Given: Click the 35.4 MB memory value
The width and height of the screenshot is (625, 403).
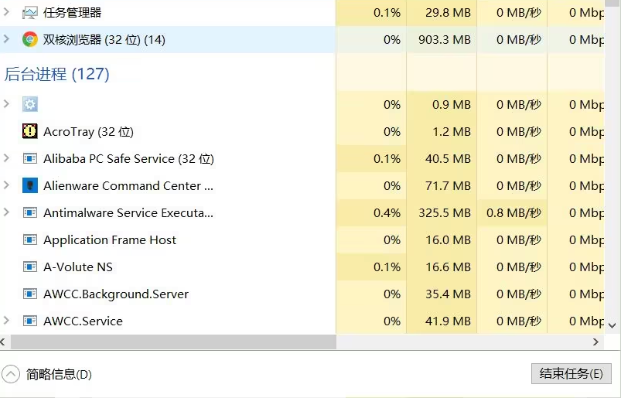Looking at the screenshot, I should [x=448, y=294].
